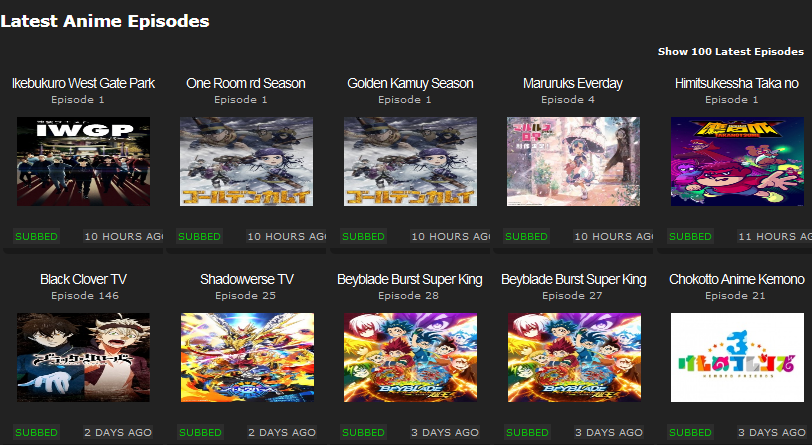Viewport: 812px width, 445px height.
Task: Click the Ikebukuro West Gate Park title
Action: tap(83, 83)
